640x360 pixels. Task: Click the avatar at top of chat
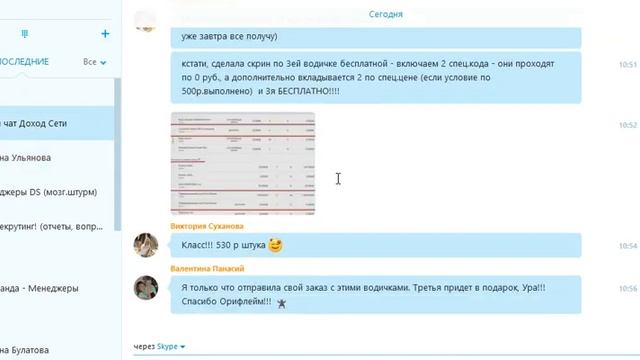point(146,21)
